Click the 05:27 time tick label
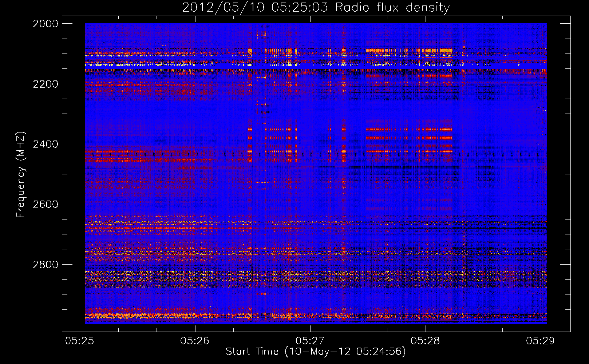Viewport: 589px width, 364px height. pyautogui.click(x=310, y=341)
